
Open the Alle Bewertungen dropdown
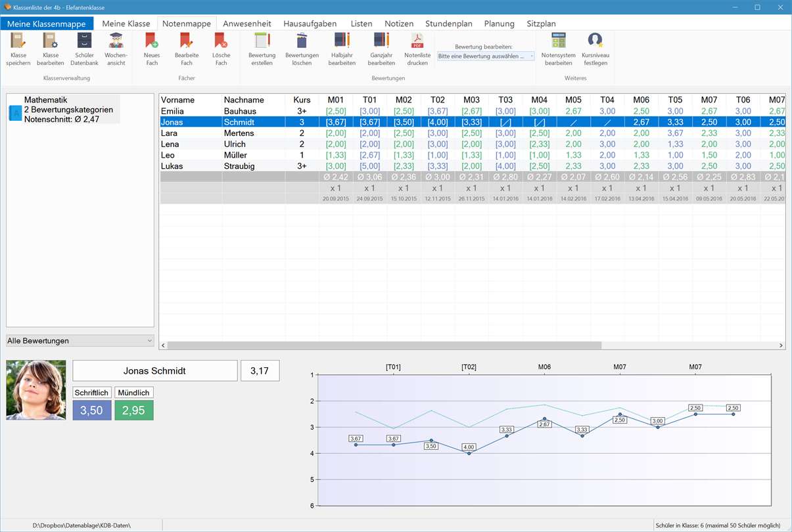click(80, 341)
